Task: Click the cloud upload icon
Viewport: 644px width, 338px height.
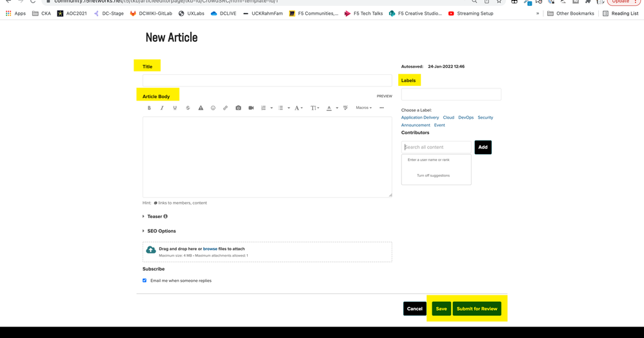Action: point(151,250)
